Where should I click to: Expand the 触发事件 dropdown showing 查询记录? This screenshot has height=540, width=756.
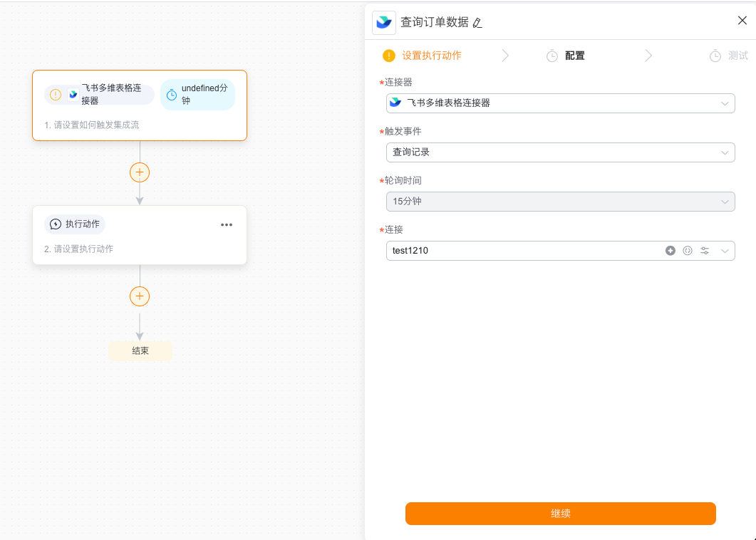(560, 152)
